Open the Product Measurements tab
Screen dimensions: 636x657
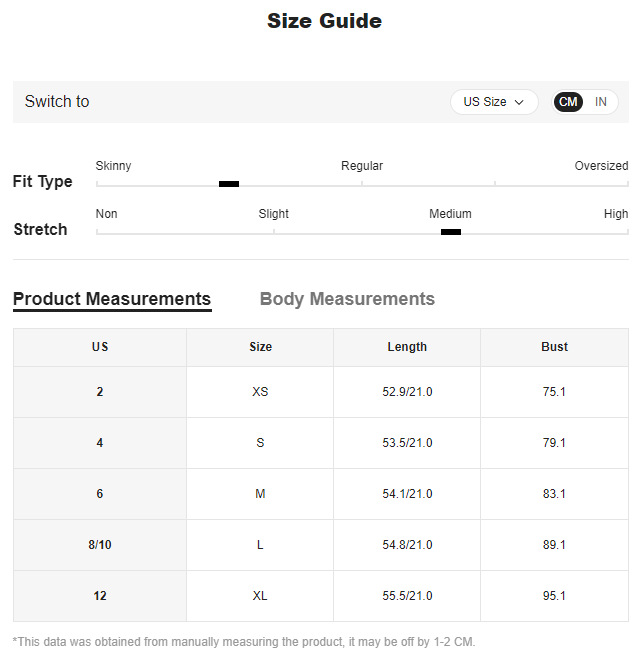coord(112,299)
